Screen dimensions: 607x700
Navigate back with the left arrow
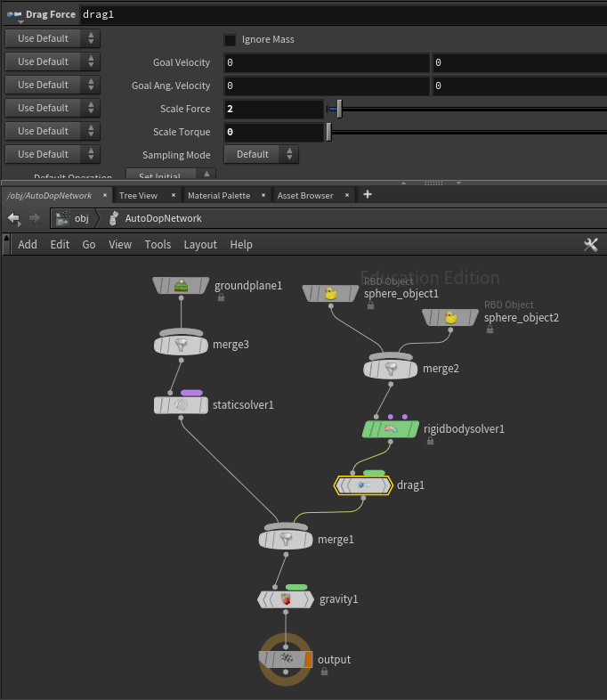pos(14,218)
